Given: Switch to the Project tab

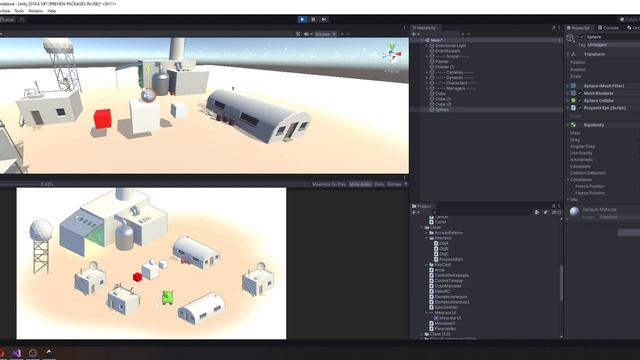Looking at the screenshot, I should [x=421, y=206].
